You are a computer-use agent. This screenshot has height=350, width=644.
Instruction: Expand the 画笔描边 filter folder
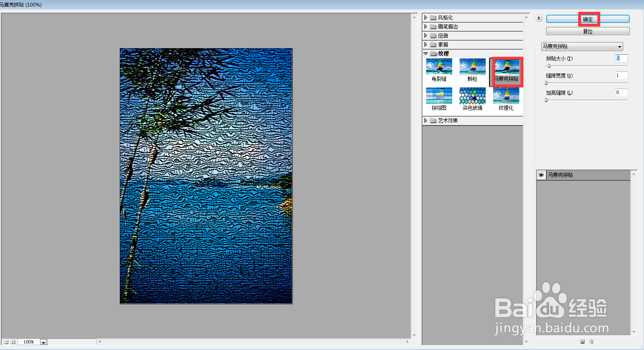(426, 27)
